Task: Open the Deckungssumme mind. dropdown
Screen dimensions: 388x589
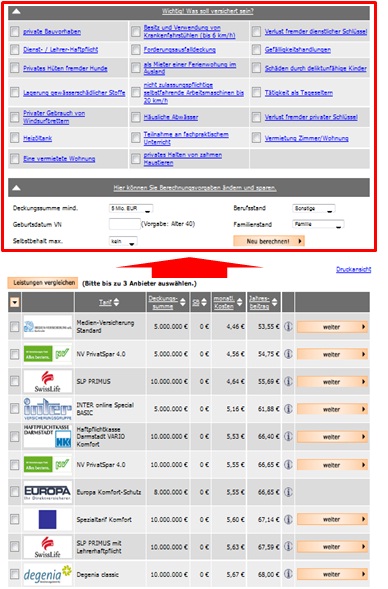Action: click(131, 208)
